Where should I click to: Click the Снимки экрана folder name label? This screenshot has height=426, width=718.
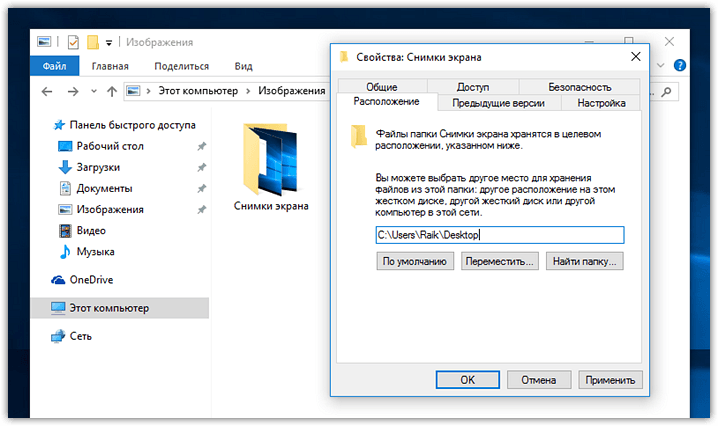pos(271,206)
